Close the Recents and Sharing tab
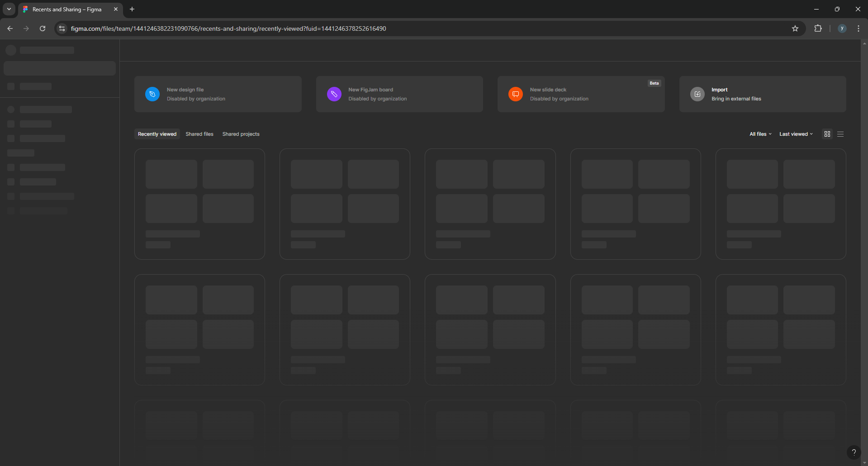The image size is (868, 466). pos(116,9)
